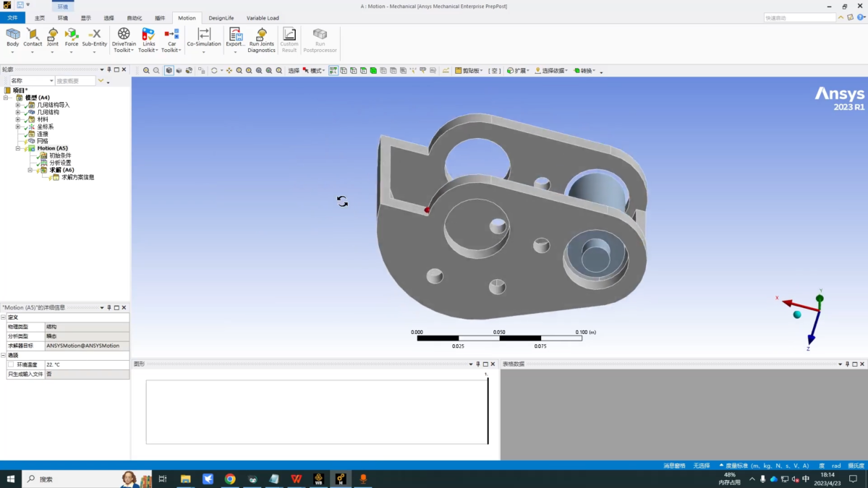Collapse the 模型 (A4) tree node
The height and width of the screenshot is (488, 868).
click(x=6, y=98)
